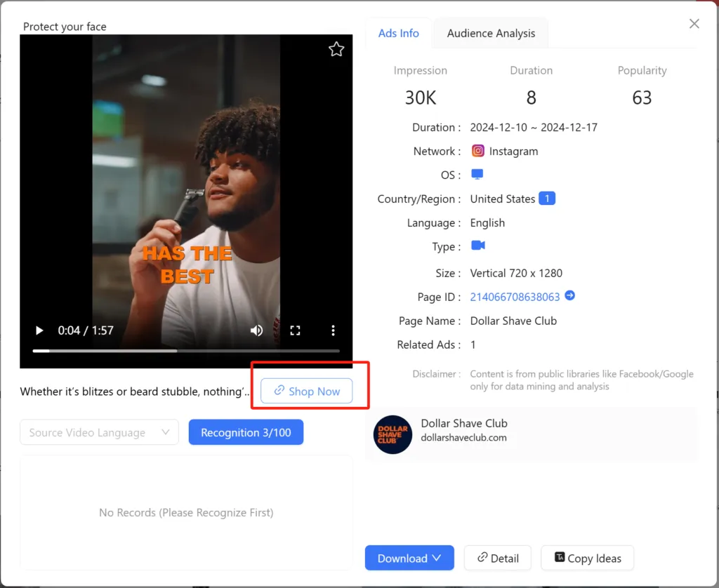Select the Ads Info tab
The width and height of the screenshot is (719, 588).
tap(398, 33)
